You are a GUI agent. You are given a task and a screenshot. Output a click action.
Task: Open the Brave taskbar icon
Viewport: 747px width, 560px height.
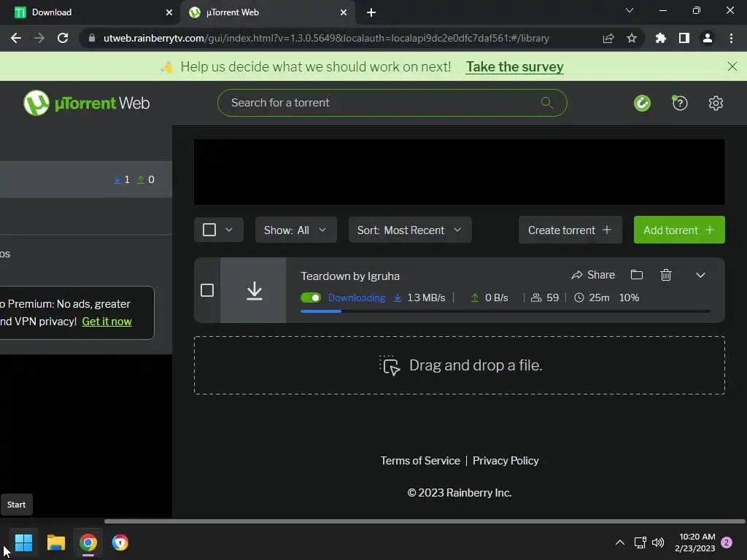(120, 542)
